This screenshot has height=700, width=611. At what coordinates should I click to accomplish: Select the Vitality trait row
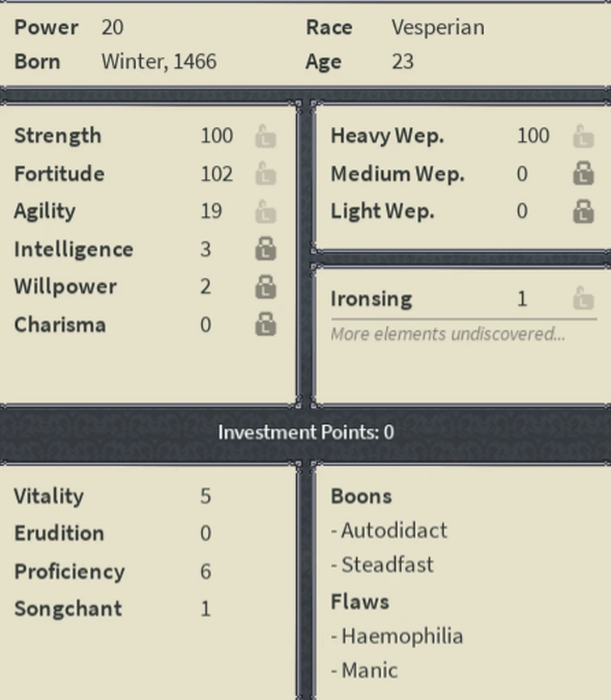pyautogui.click(x=49, y=496)
